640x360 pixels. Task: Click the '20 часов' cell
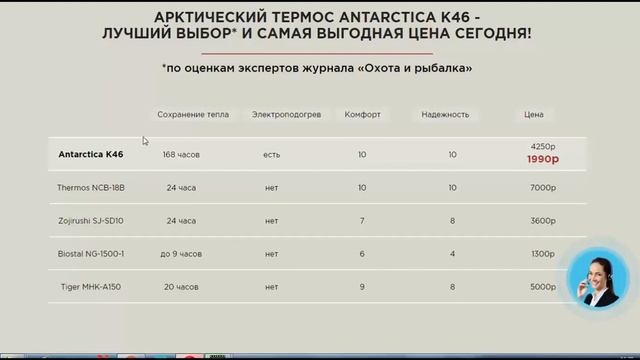181,287
